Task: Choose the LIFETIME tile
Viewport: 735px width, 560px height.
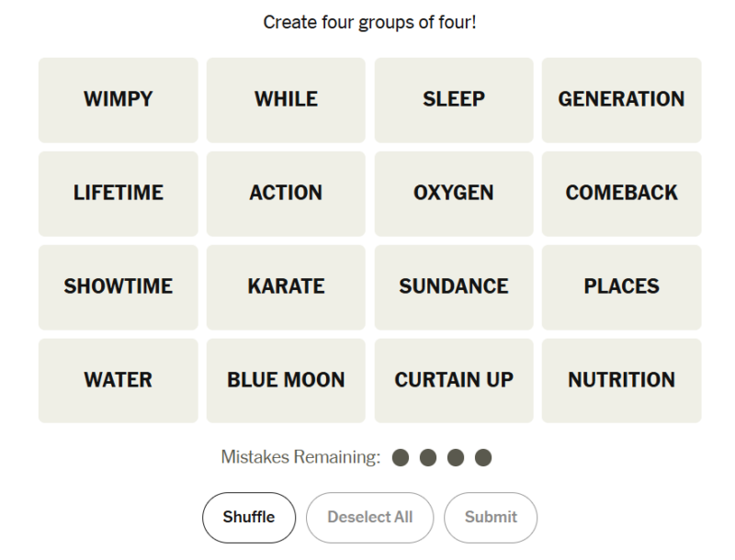Action: coord(119,194)
